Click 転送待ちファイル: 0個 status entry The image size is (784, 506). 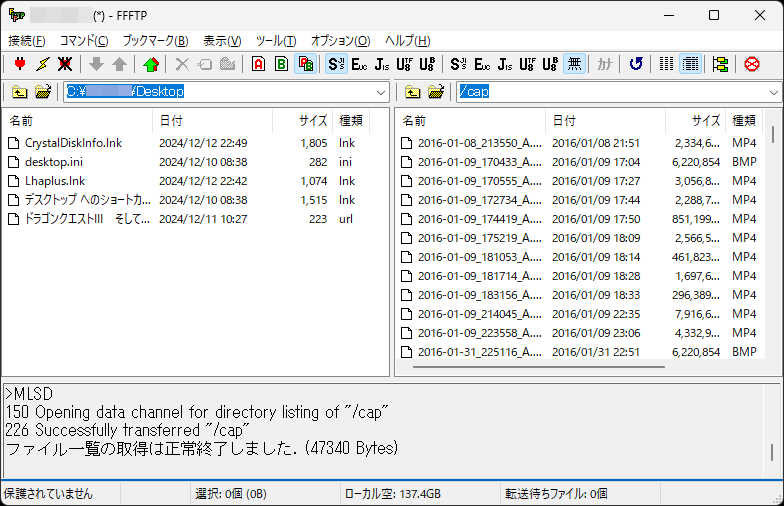pos(556,494)
